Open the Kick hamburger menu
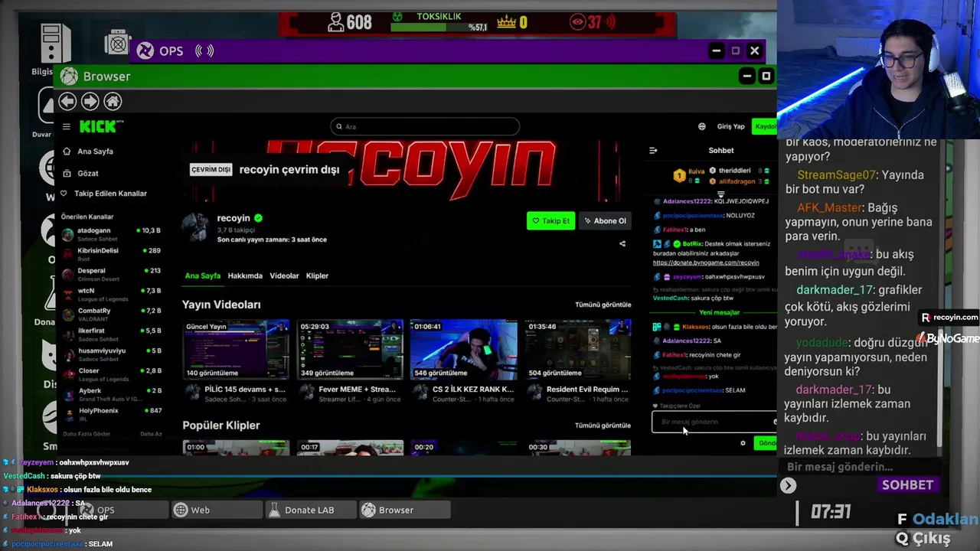 [67, 127]
